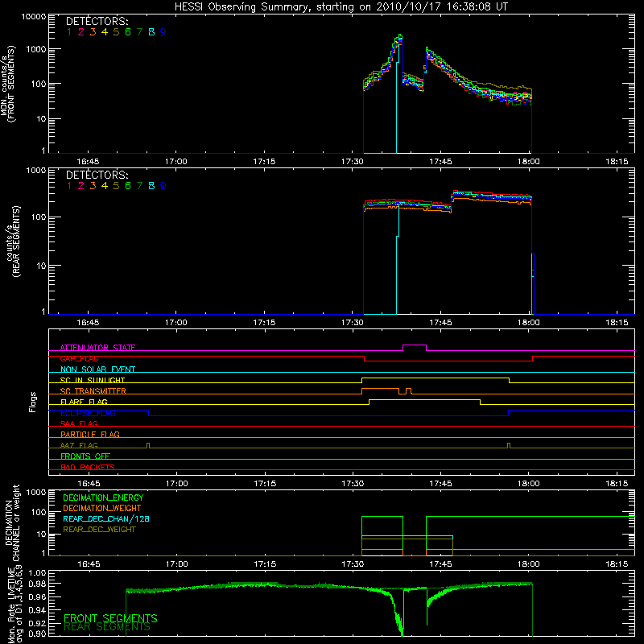Viewport: 644px width, 644px height.
Task: Click the REAR_DEC_CHAN/128 legend entry
Action: coord(106,518)
